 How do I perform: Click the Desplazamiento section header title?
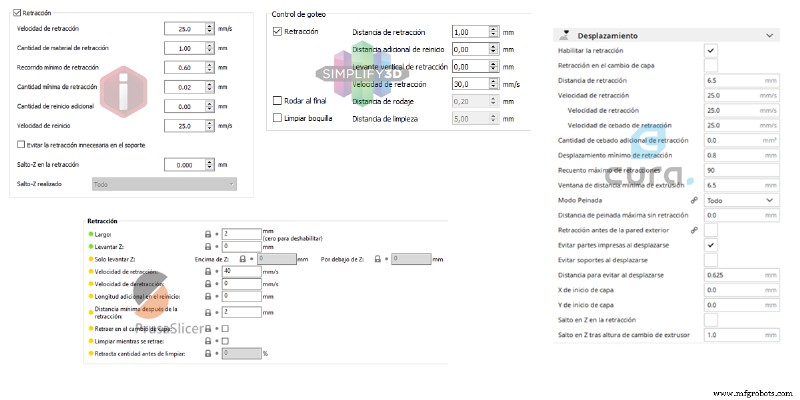pos(607,36)
